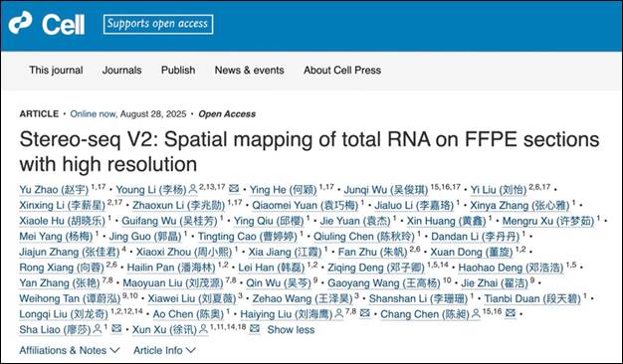This screenshot has width=623, height=364.
Task: Open author Maoyuan Liu link
Action: click(173, 282)
